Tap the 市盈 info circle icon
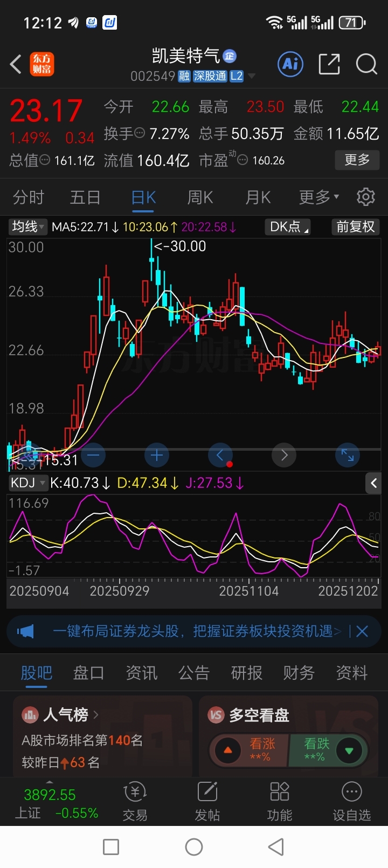 [x=242, y=160]
